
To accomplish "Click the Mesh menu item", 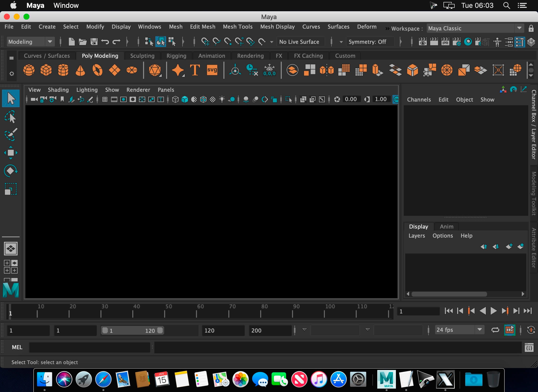I will tap(176, 27).
